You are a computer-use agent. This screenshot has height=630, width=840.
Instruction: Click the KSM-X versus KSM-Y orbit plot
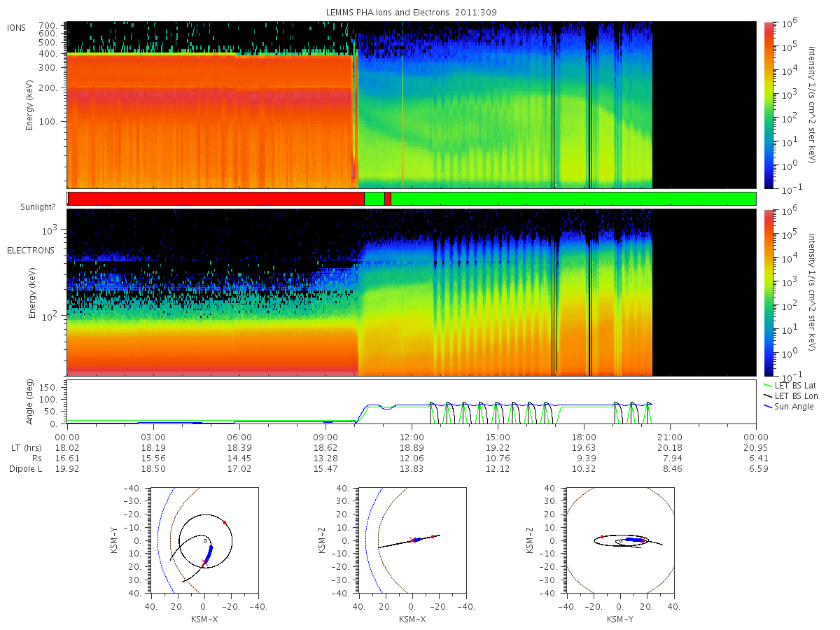[x=204, y=540]
